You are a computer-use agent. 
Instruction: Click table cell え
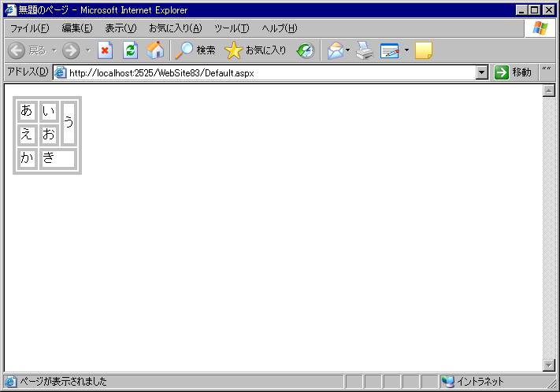(x=27, y=135)
